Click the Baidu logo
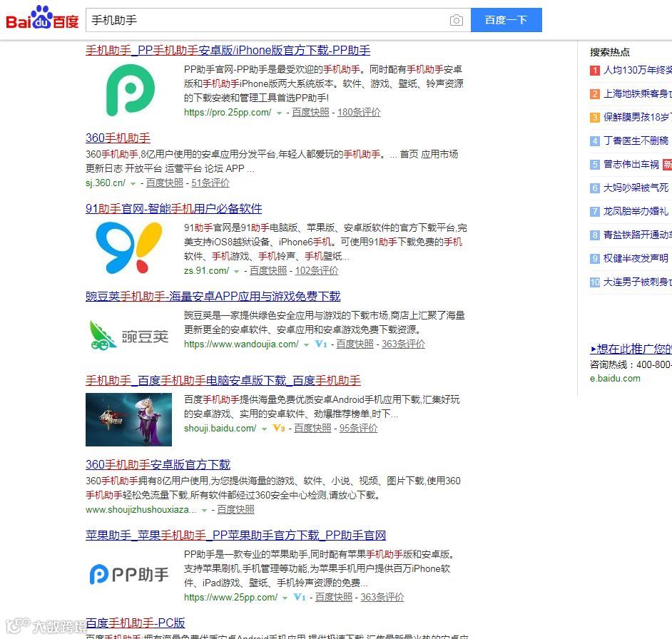Screen dimensions: 672x639 tap(42, 18)
